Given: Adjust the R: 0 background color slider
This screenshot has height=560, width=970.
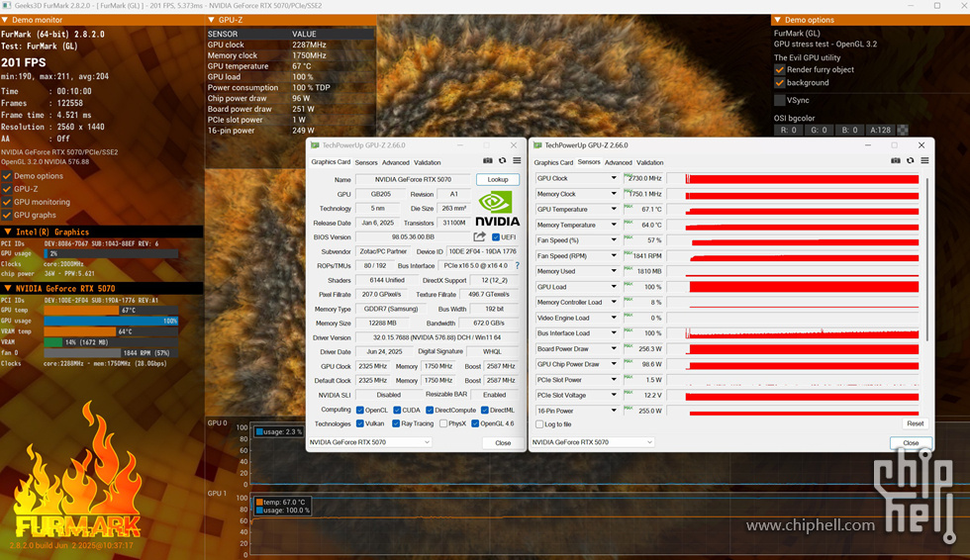Looking at the screenshot, I should point(788,130).
